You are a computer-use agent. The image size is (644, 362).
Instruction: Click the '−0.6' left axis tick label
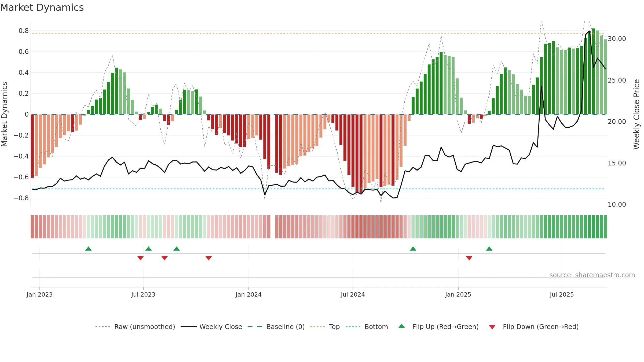pyautogui.click(x=21, y=177)
